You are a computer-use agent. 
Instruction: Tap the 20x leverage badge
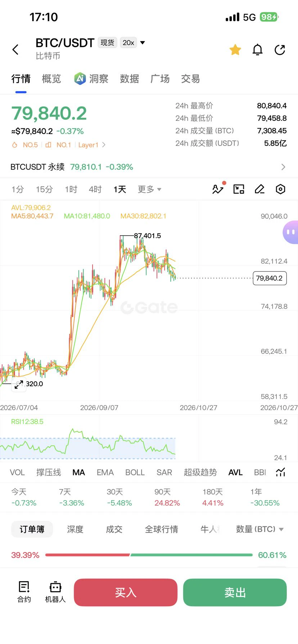[x=128, y=43]
